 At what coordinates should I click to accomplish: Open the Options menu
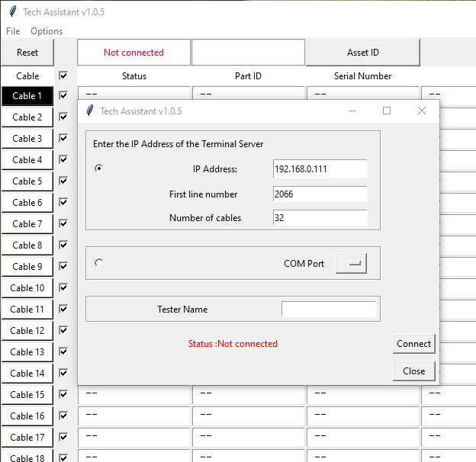click(47, 31)
